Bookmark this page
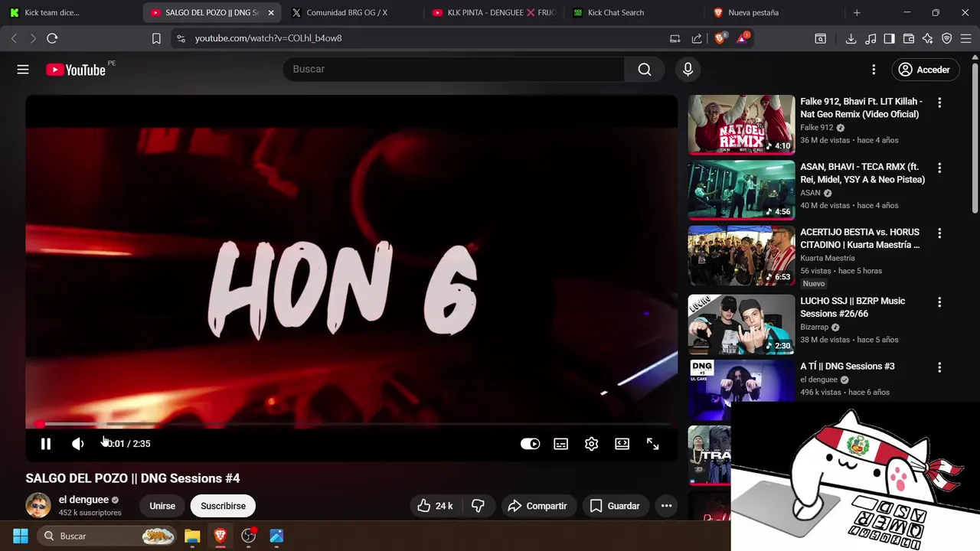This screenshot has height=551, width=980. pyautogui.click(x=156, y=38)
